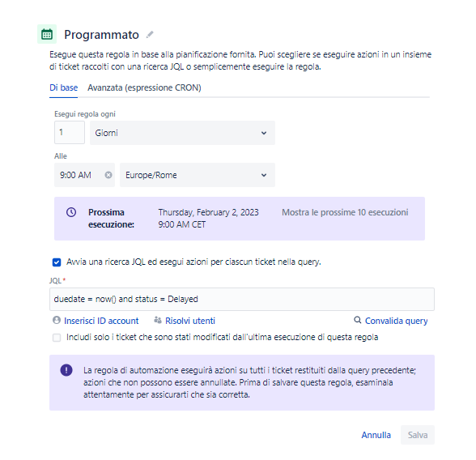This screenshot has height=460, width=476.
Task: Click the pencil edit icon beside Programmato
Action: pyautogui.click(x=150, y=35)
